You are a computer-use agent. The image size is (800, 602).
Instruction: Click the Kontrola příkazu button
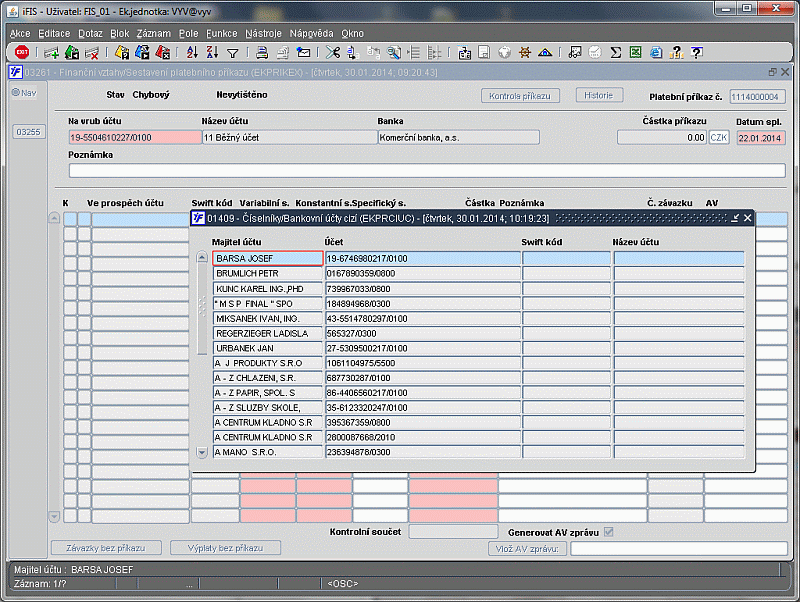pyautogui.click(x=520, y=96)
